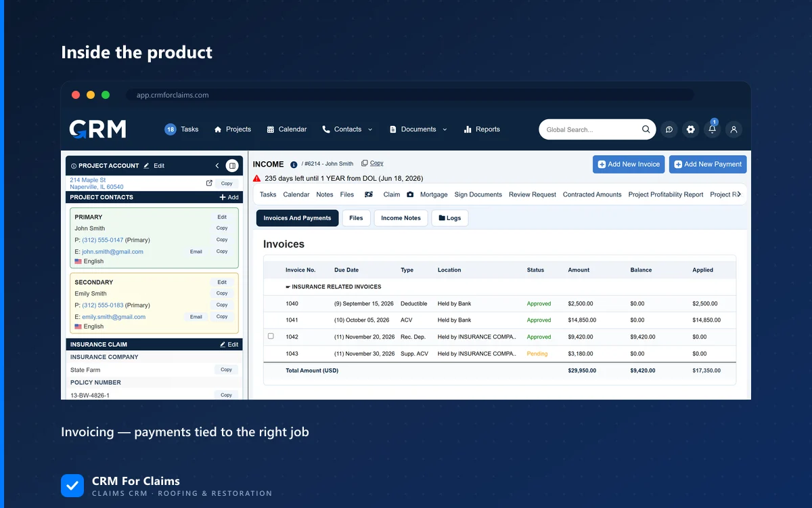
Task: Open john.smith@gmail.com email link
Action: tap(112, 251)
